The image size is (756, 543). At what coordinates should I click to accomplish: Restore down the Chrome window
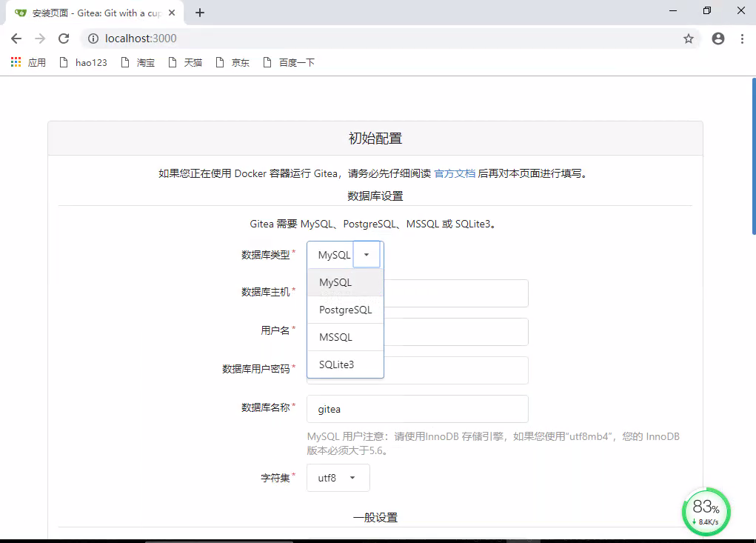pyautogui.click(x=707, y=10)
